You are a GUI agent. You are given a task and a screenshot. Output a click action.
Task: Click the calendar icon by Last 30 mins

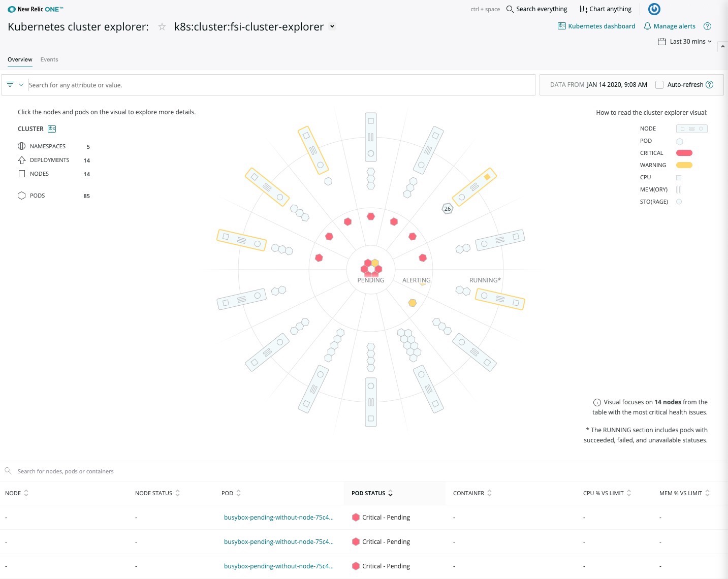pyautogui.click(x=662, y=42)
